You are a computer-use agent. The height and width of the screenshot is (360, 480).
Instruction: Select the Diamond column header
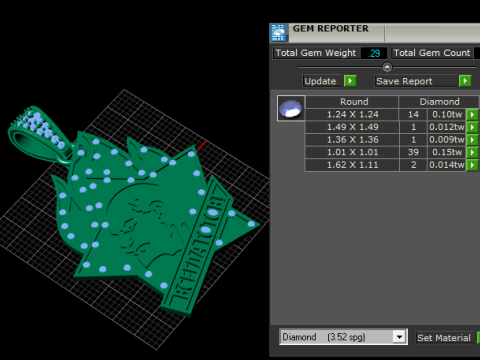[439, 102]
